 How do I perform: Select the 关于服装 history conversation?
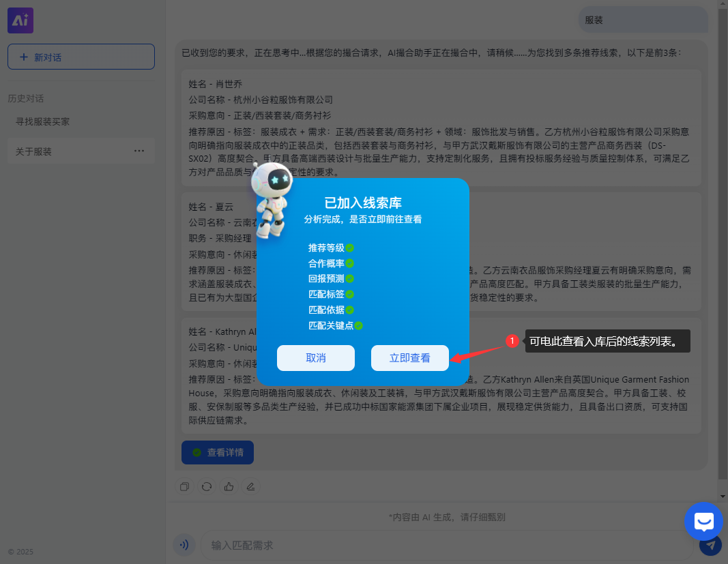[x=34, y=151]
